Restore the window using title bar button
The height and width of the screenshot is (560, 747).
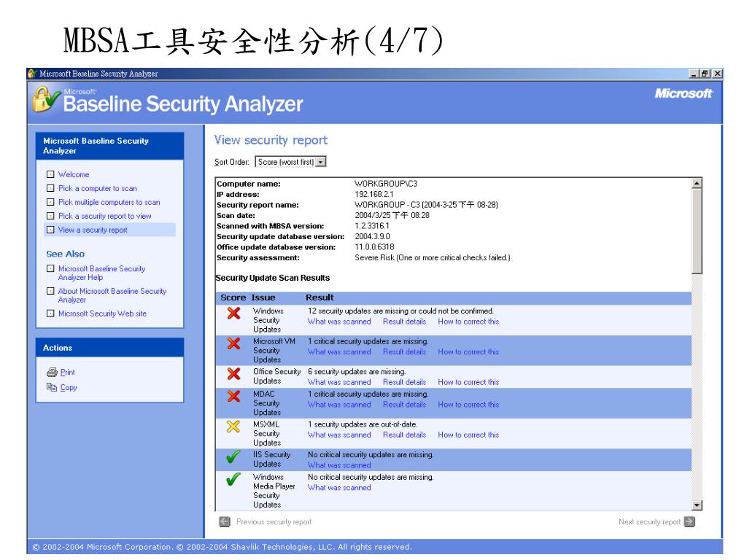click(705, 74)
